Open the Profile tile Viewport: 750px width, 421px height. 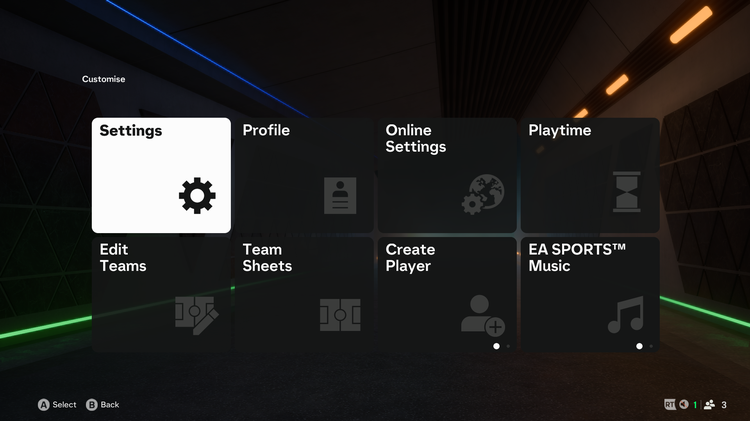[x=304, y=175]
